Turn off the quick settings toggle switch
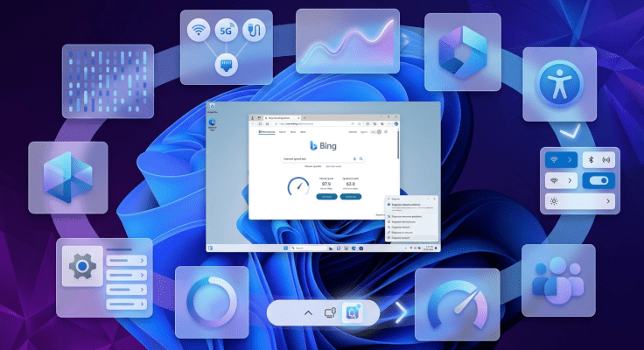Screen dimensions: 644x350 [598, 180]
